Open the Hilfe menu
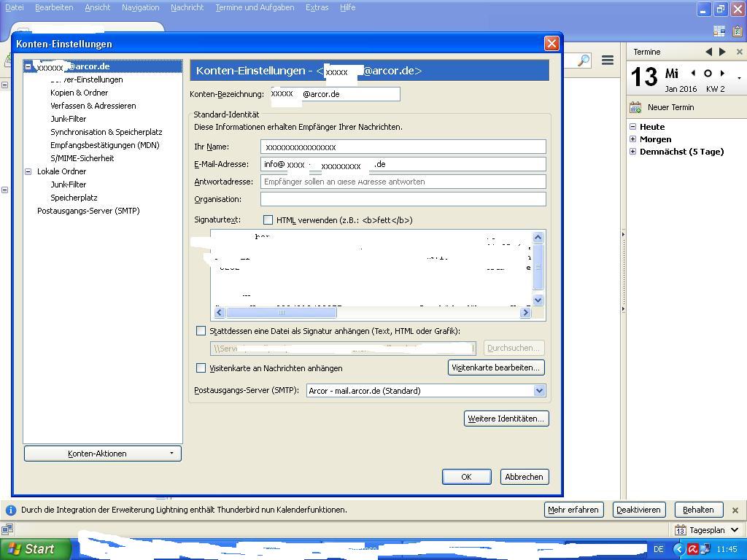Viewport: 747px width, 560px height. (x=347, y=7)
